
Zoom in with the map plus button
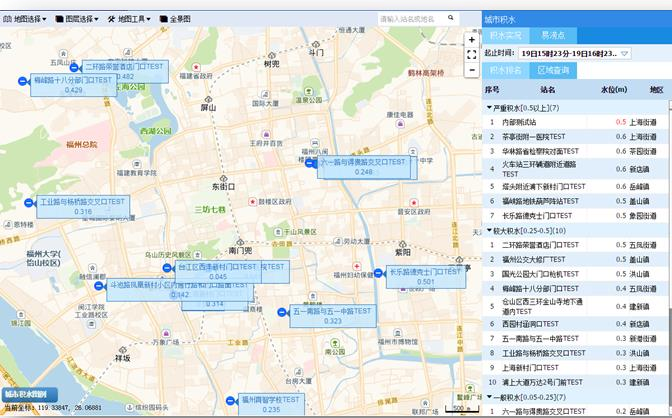pyautogui.click(x=472, y=40)
